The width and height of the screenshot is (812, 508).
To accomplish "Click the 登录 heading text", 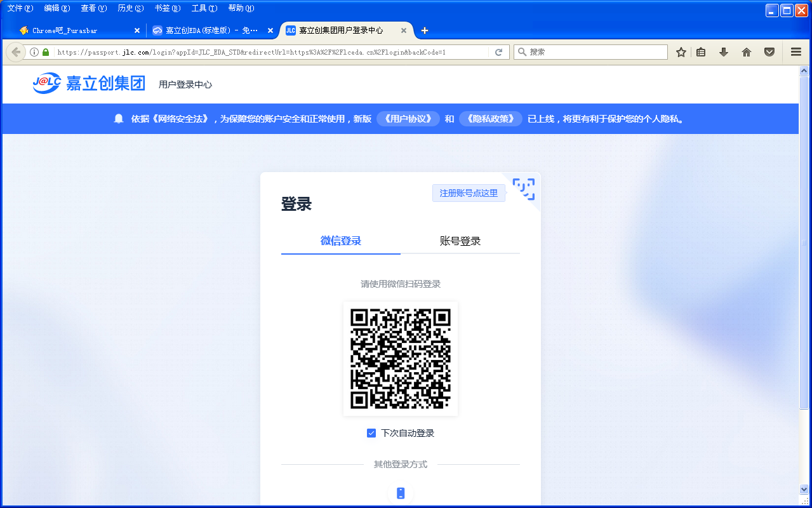I will point(296,204).
